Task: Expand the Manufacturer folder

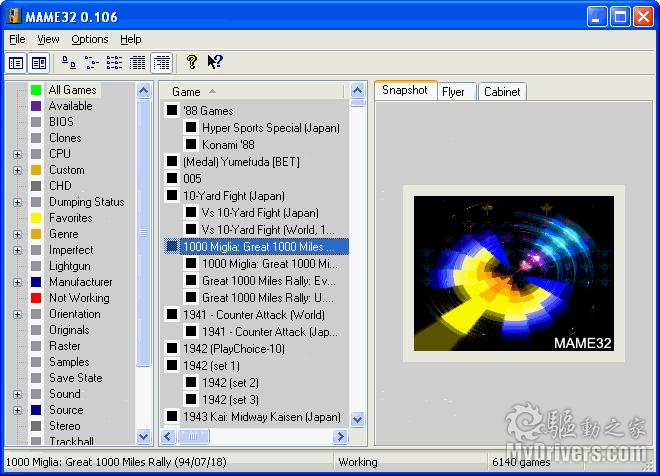Action: click(x=17, y=282)
